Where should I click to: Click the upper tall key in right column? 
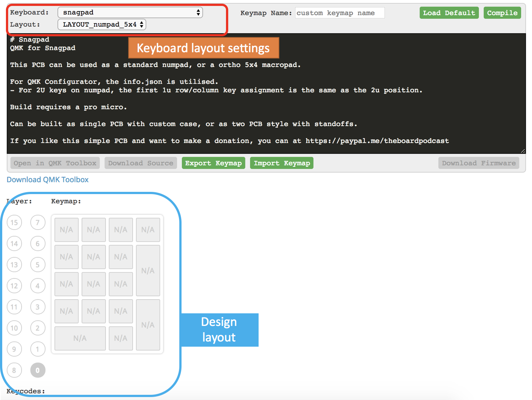(148, 270)
